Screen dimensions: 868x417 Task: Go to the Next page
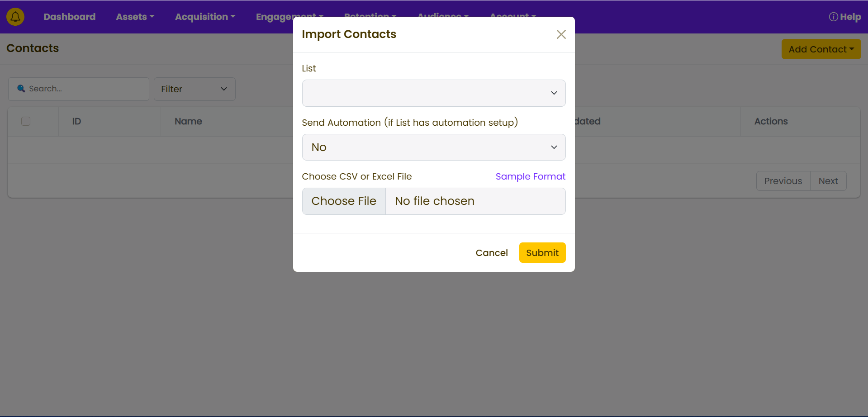point(828,181)
